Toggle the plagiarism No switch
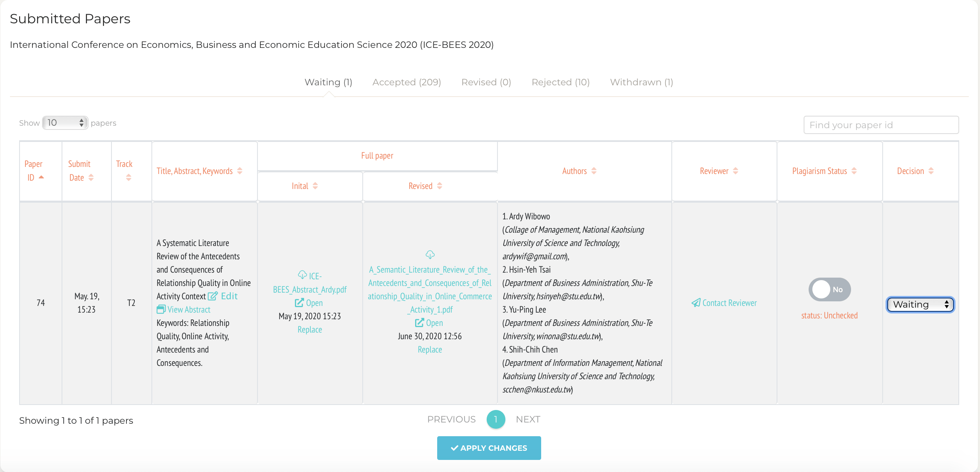This screenshot has width=980, height=472. [829, 289]
